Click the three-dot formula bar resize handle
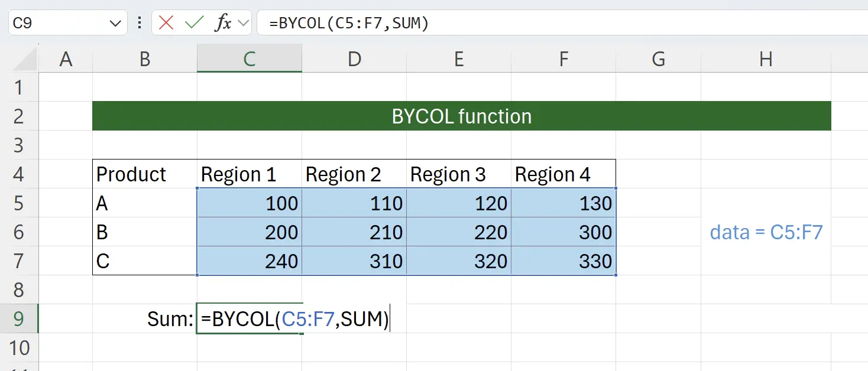The width and height of the screenshot is (868, 371). click(x=140, y=23)
